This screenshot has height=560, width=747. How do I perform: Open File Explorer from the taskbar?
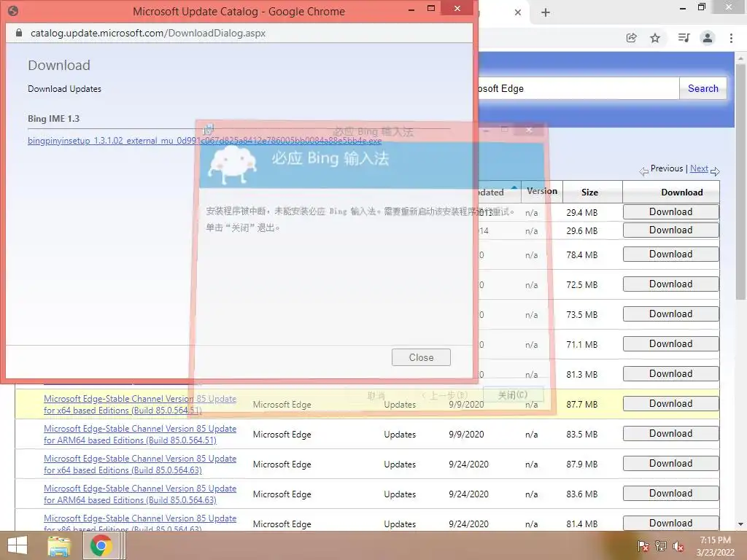59,545
